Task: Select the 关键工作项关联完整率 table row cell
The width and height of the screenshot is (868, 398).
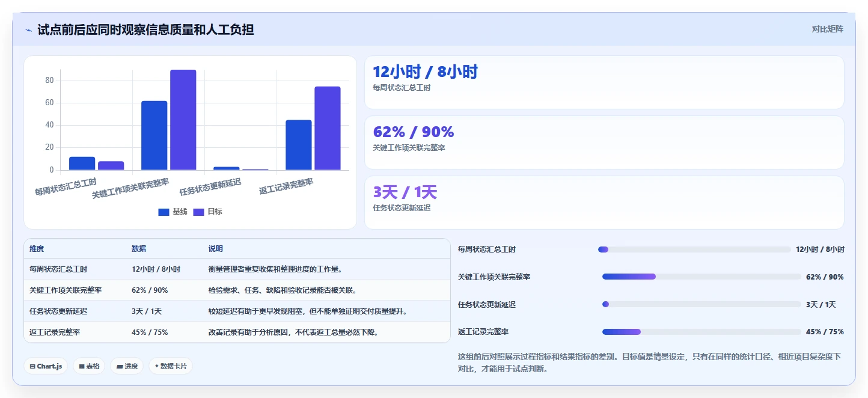Action: coord(66,290)
